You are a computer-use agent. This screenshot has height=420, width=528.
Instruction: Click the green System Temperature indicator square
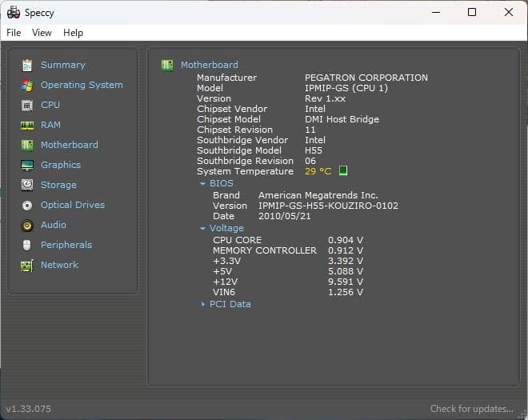pos(342,170)
